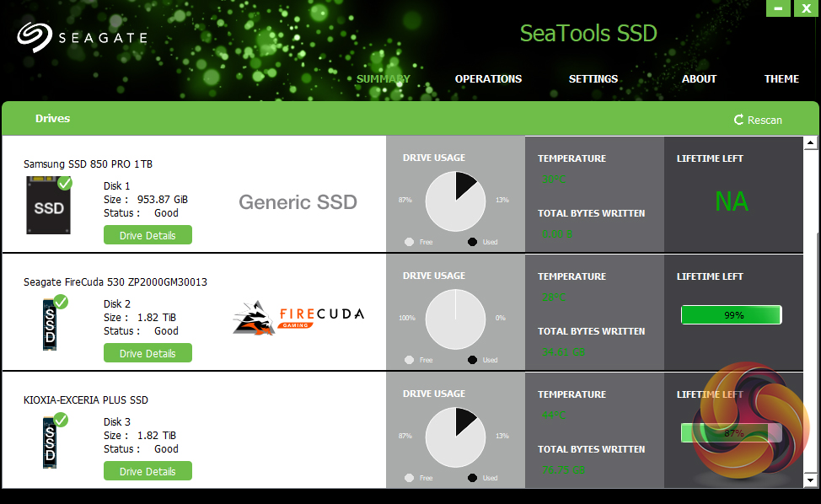Minimize the SeaTools SSD window

[x=778, y=8]
